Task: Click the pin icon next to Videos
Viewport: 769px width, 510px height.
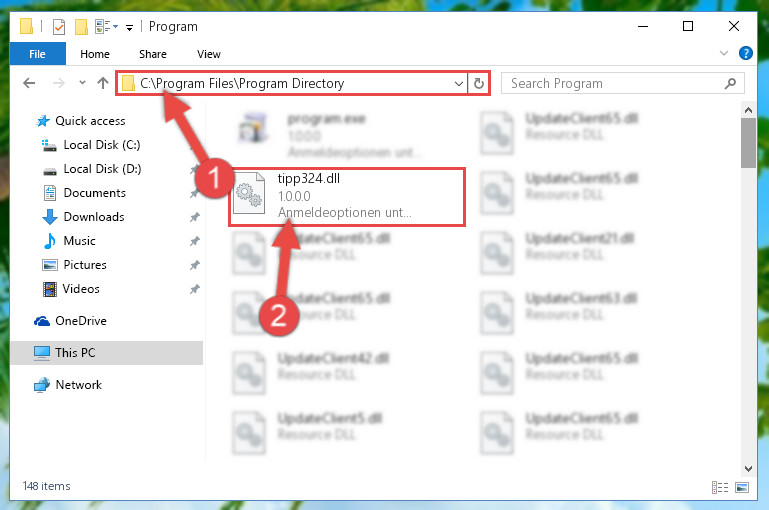Action: 195,289
